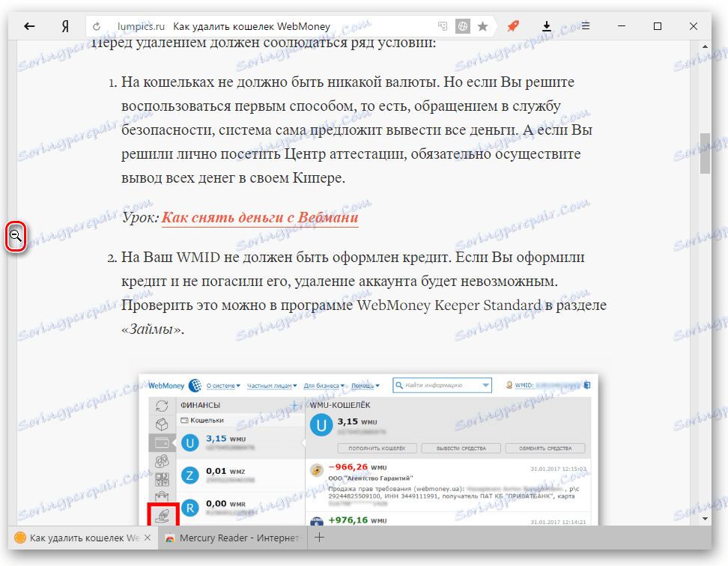
Task: Select the U wallet with 3,15 WMU
Action: tap(240, 442)
